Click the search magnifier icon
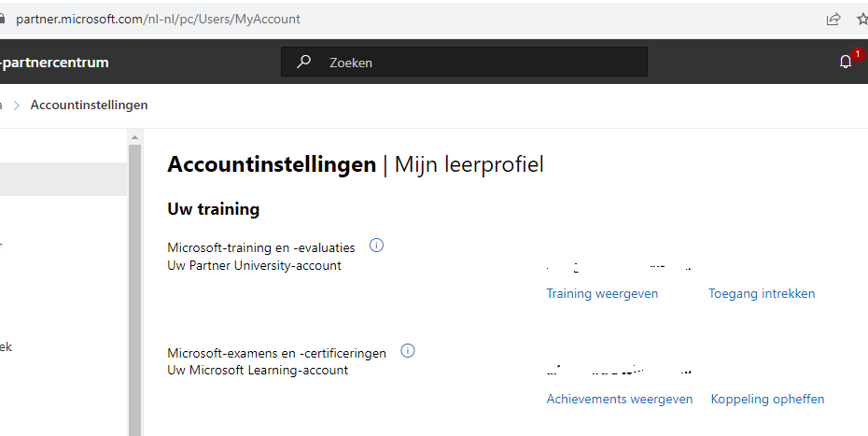Screen dimensions: 868x436 coord(303,62)
